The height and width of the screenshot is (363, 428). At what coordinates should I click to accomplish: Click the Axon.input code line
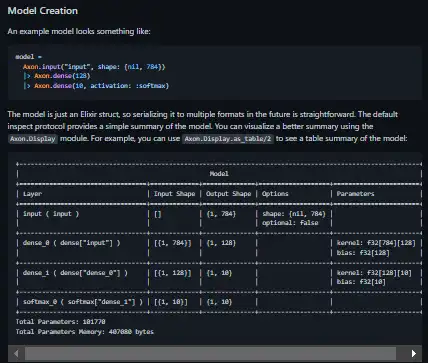(x=94, y=67)
